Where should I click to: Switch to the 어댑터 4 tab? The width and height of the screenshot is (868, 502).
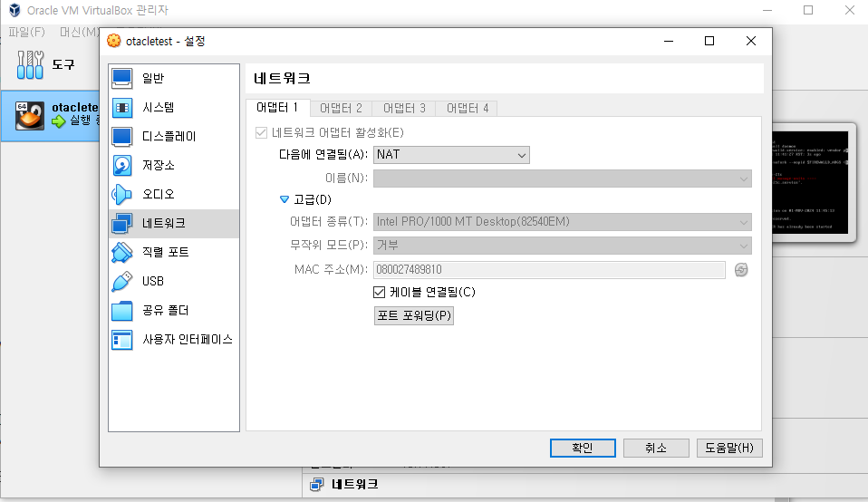pos(468,109)
